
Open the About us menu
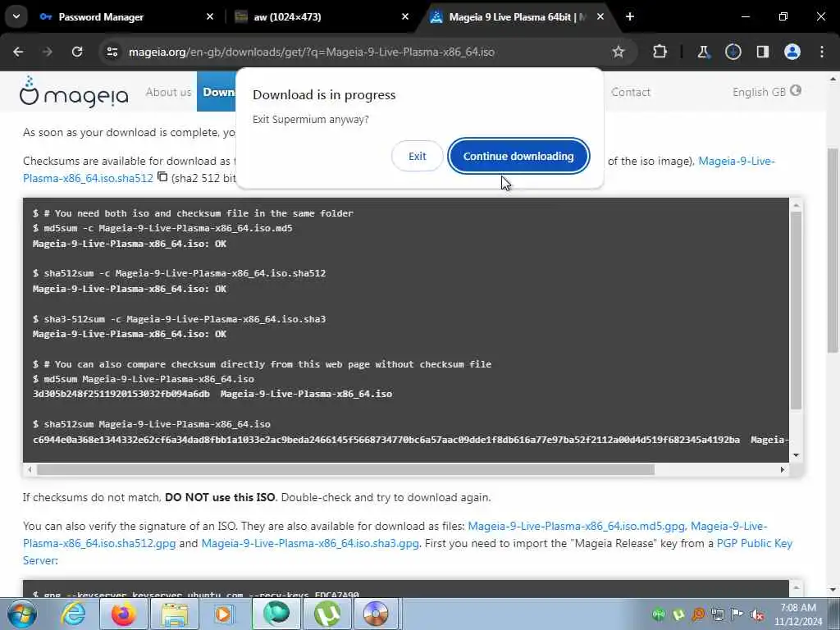[x=168, y=92]
